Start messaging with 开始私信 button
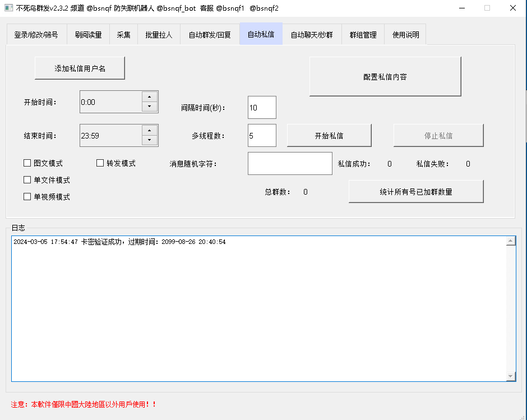The image size is (527, 420). point(329,136)
